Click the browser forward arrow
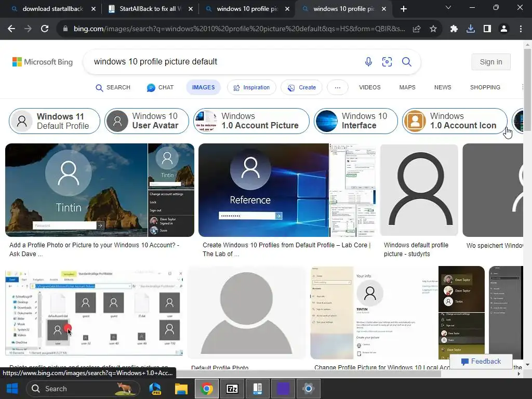This screenshot has width=532, height=399. [28, 29]
